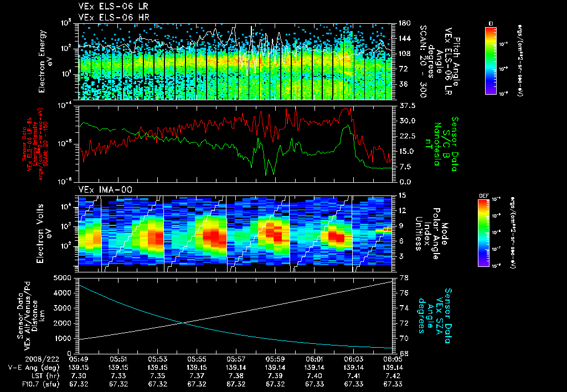Click the IMA-00 ion spectrogram panel
The height and width of the screenshot is (392, 567).
[x=235, y=234]
